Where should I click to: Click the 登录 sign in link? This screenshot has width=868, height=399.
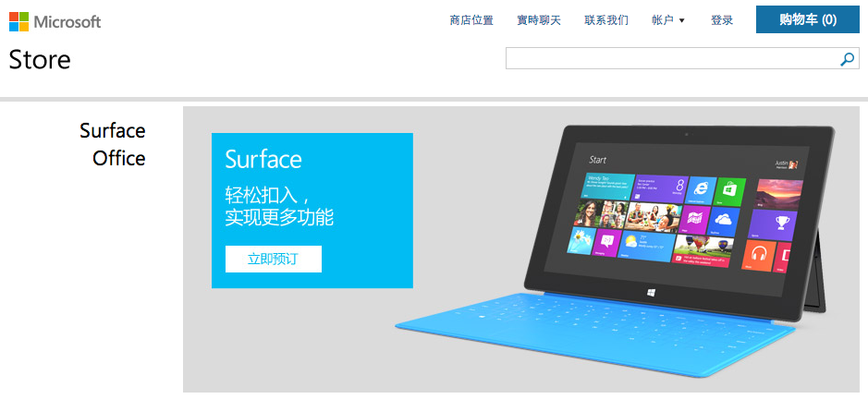pyautogui.click(x=722, y=20)
